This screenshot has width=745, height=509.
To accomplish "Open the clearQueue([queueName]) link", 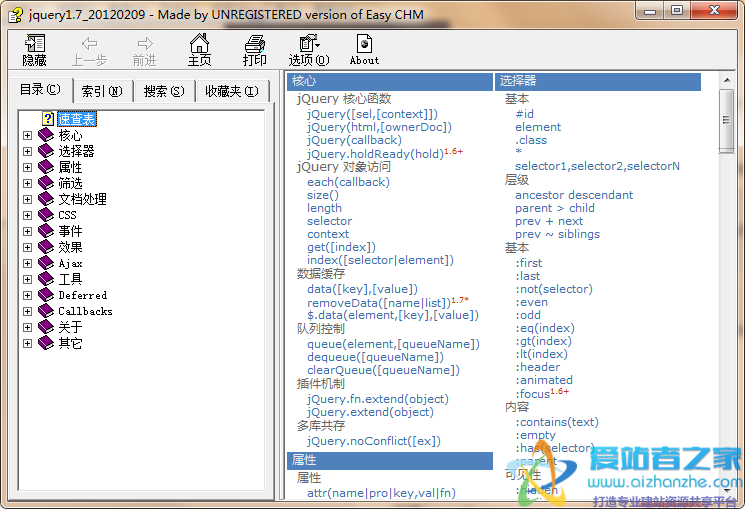I will 383,370.
